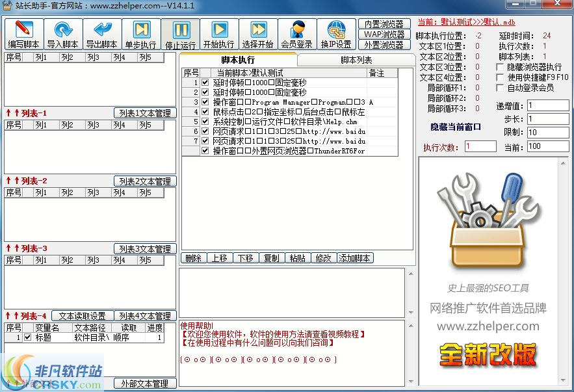Click the 修改 button
574x392 pixels.
pyautogui.click(x=324, y=258)
